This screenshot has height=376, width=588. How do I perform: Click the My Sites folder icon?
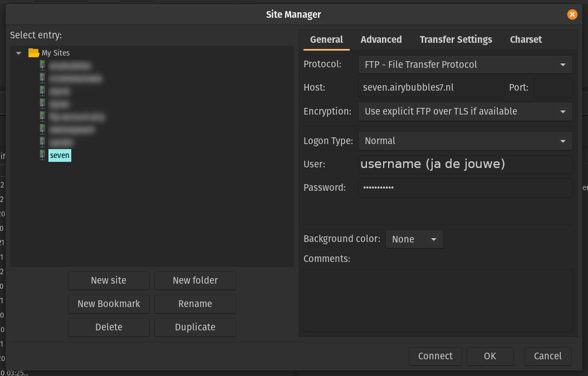point(34,53)
